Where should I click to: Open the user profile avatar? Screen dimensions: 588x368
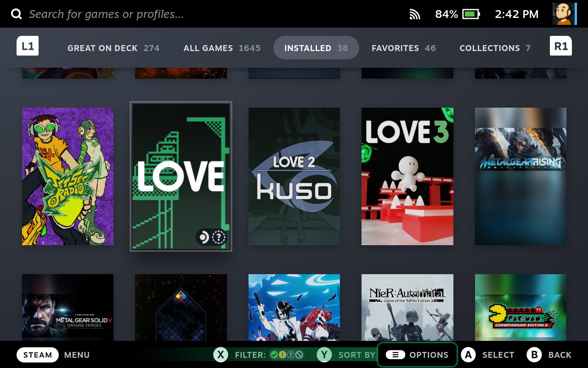point(564,14)
